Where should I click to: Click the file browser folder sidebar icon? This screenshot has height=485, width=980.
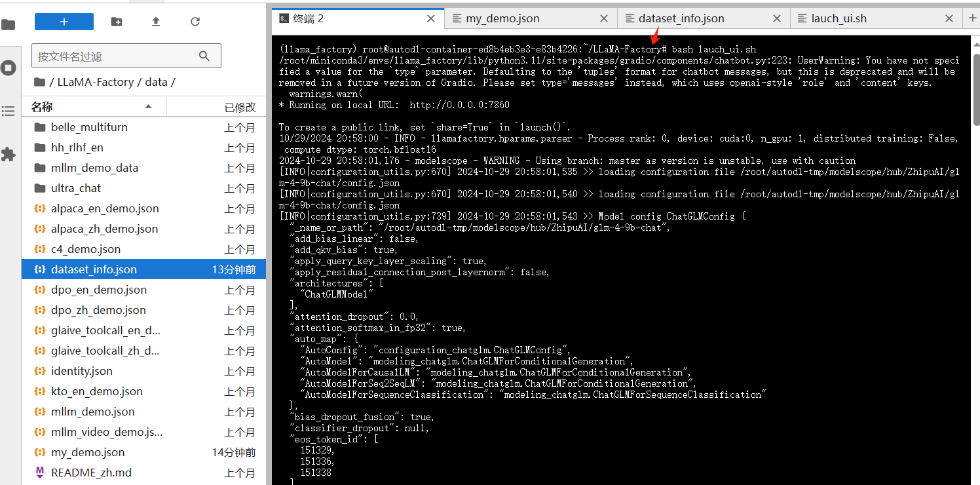(9, 25)
